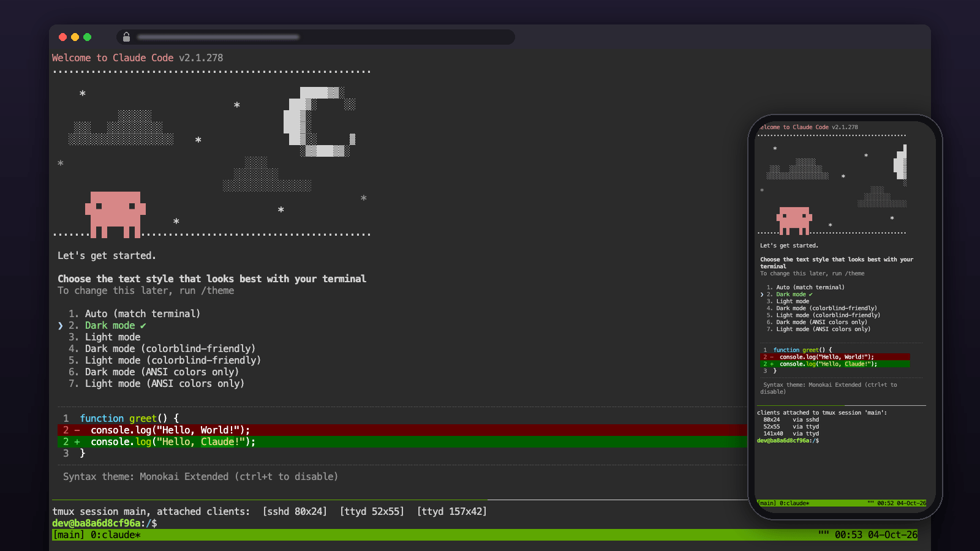
Task: Click the removed Hello, World! diff line
Action: click(402, 430)
